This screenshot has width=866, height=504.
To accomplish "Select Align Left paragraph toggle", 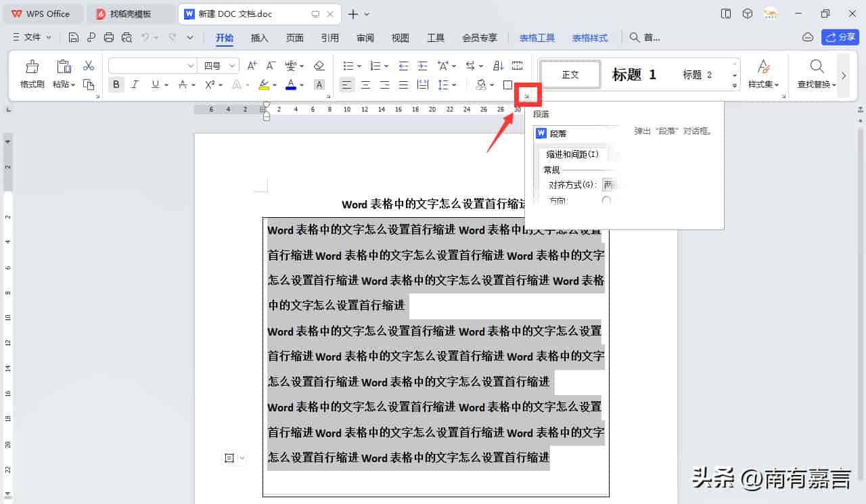I will point(347,85).
